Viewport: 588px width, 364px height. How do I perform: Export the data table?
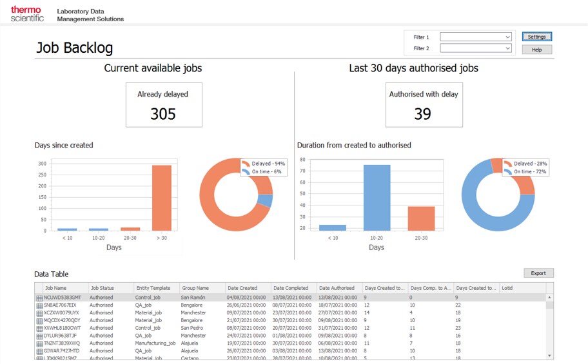pos(538,273)
